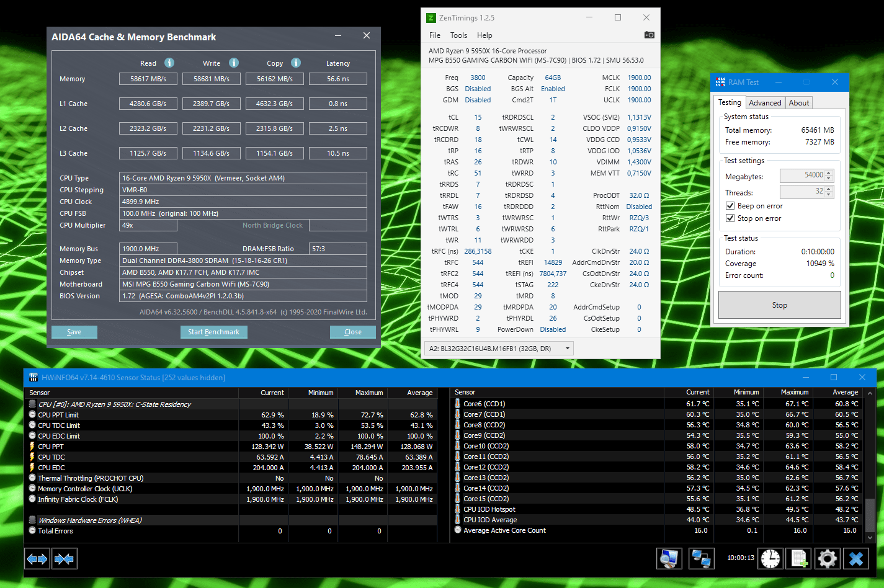Image resolution: width=884 pixels, height=588 pixels.
Task: Select the Infinity Fabric Clock (FCLK) row
Action: point(231,499)
